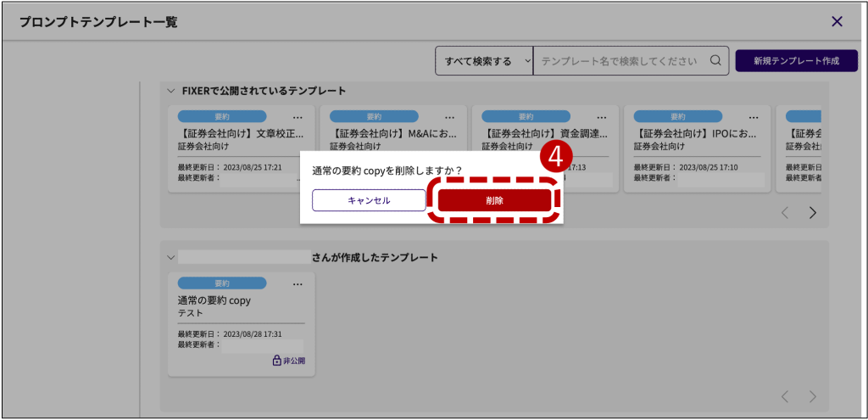
Task: Collapse the さんが作成したテンプレート section
Action: (170, 257)
